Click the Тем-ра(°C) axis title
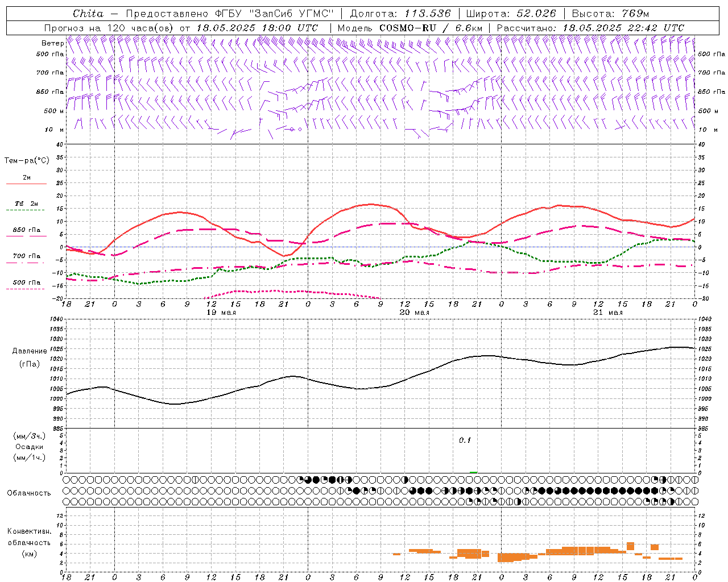The width and height of the screenshot is (728, 582). pyautogui.click(x=27, y=160)
